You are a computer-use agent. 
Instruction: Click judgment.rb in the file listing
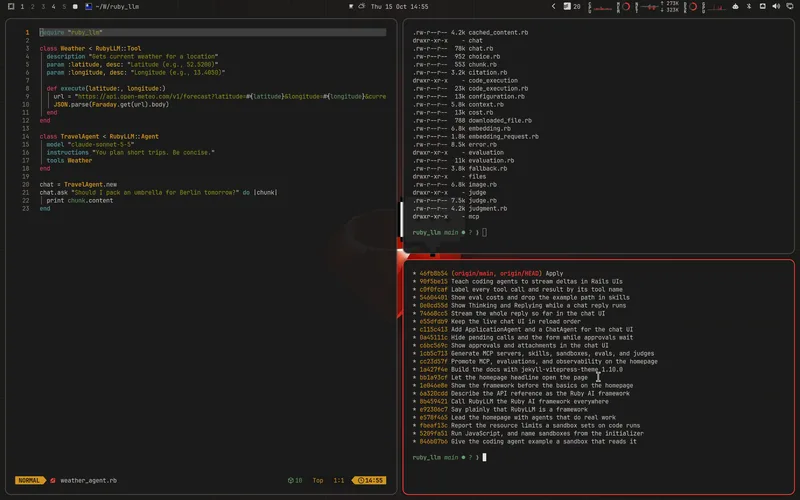(x=488, y=209)
